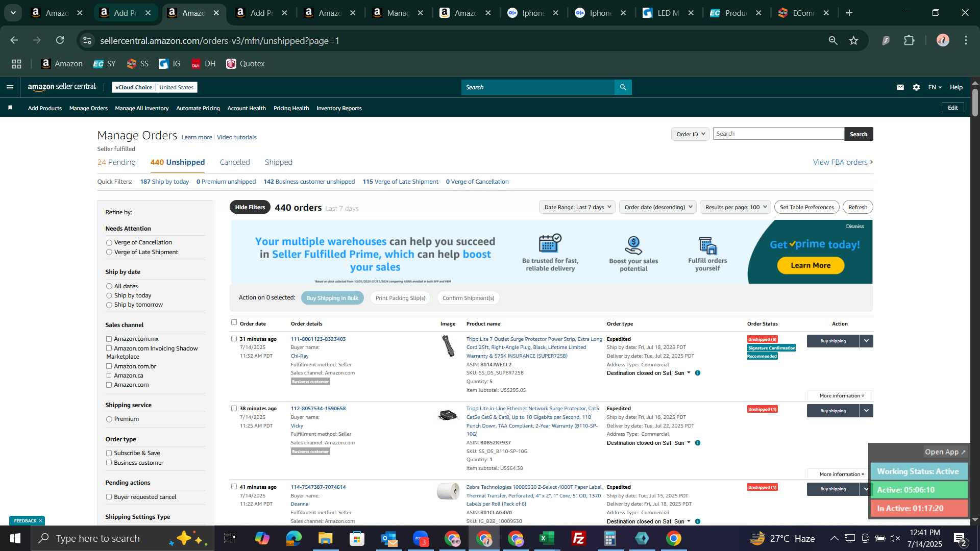Select Verge of Late Shipment radio filter
Viewport: 980px width, 551px height.
click(109, 253)
